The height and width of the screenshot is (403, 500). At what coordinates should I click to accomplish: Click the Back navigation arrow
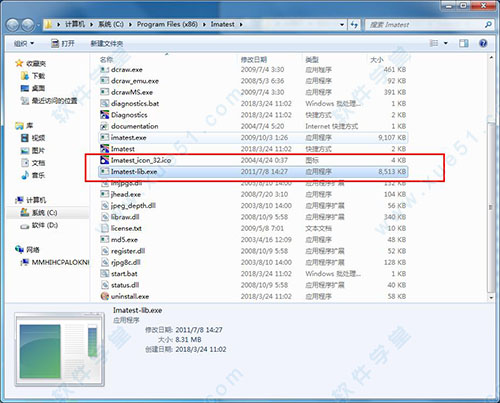coord(13,25)
